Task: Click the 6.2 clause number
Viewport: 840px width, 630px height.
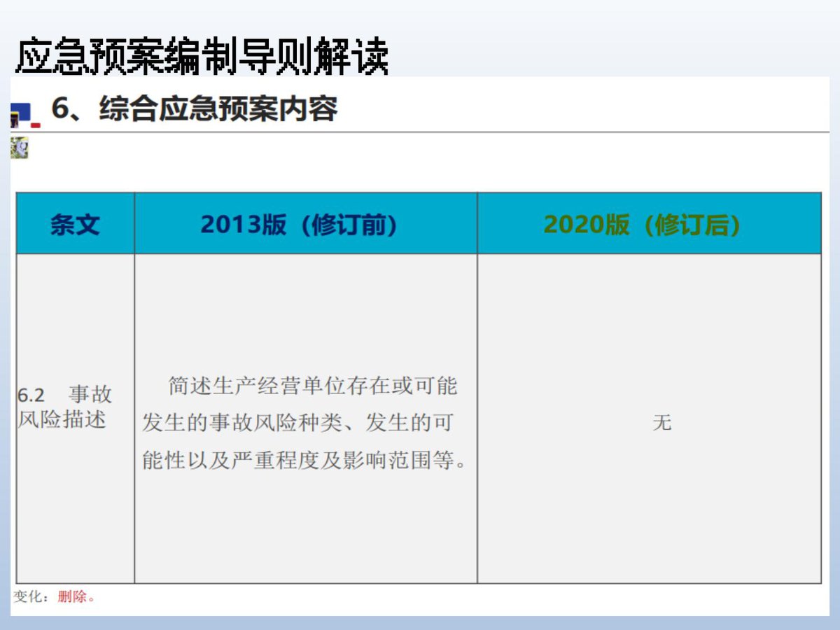Action: pyautogui.click(x=32, y=395)
